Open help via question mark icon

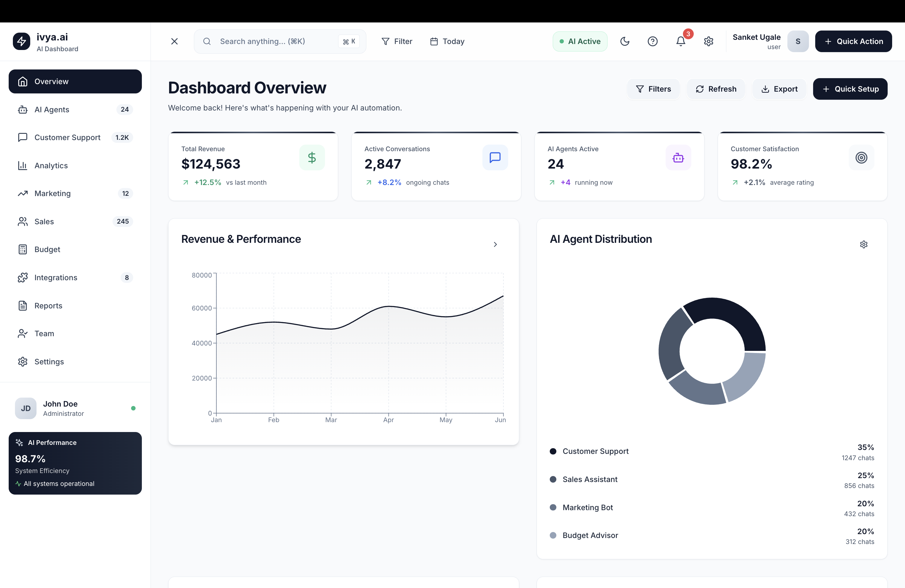click(652, 41)
